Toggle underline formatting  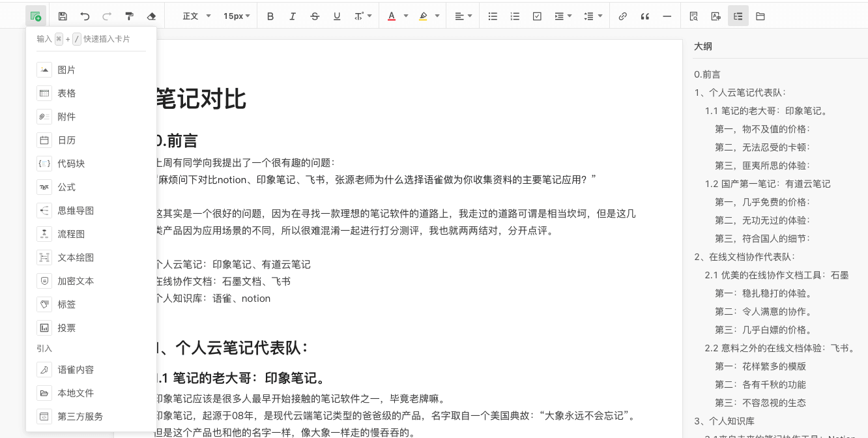click(337, 16)
